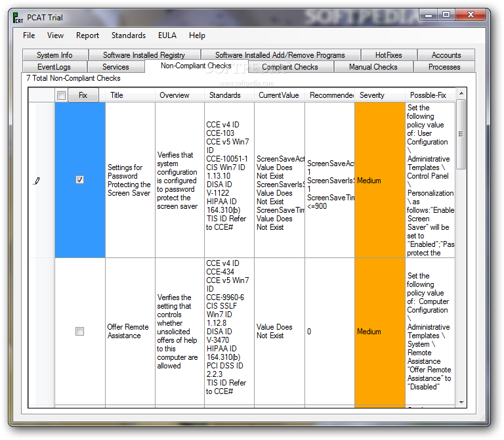Viewport: 504px width, 440px height.
Task: Click orange Medium severity cell of Screen Saver row
Action: (x=380, y=180)
